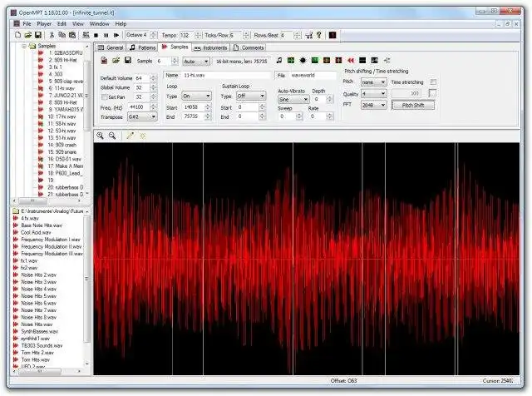The height and width of the screenshot is (396, 532).
Task: Open the View menu
Action: pos(77,24)
